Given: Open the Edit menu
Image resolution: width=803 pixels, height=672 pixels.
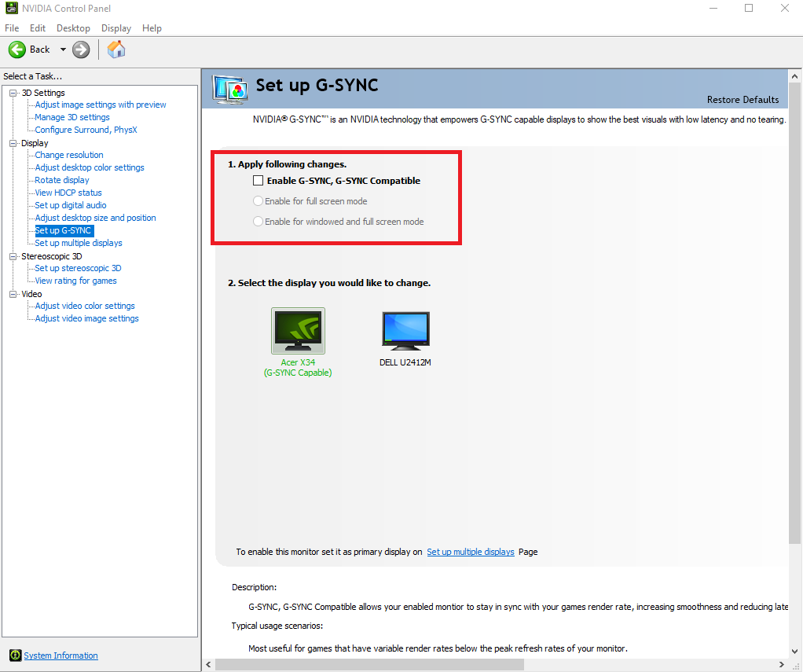Looking at the screenshot, I should (x=38, y=28).
